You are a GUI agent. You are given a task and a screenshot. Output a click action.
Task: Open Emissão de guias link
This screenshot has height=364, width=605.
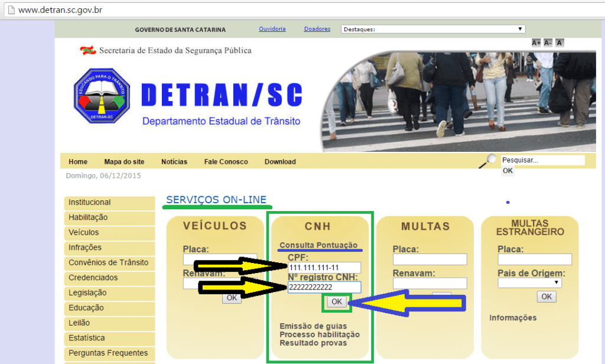(x=313, y=326)
